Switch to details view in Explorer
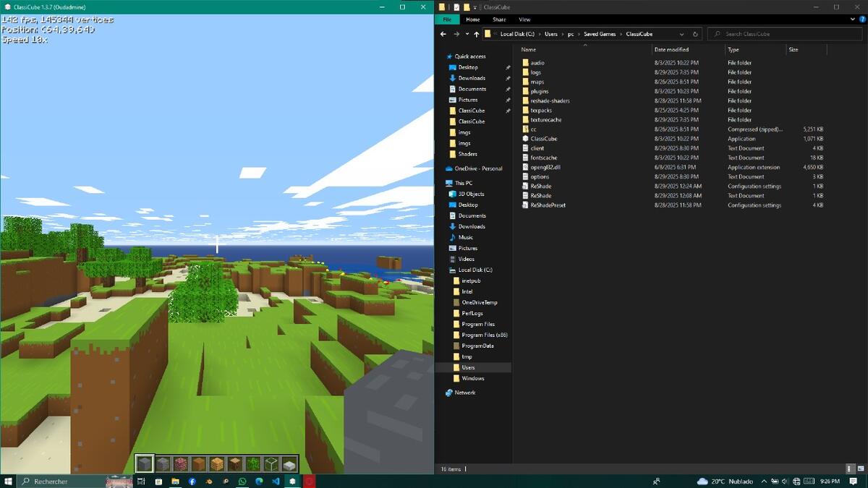This screenshot has height=488, width=868. [x=850, y=469]
